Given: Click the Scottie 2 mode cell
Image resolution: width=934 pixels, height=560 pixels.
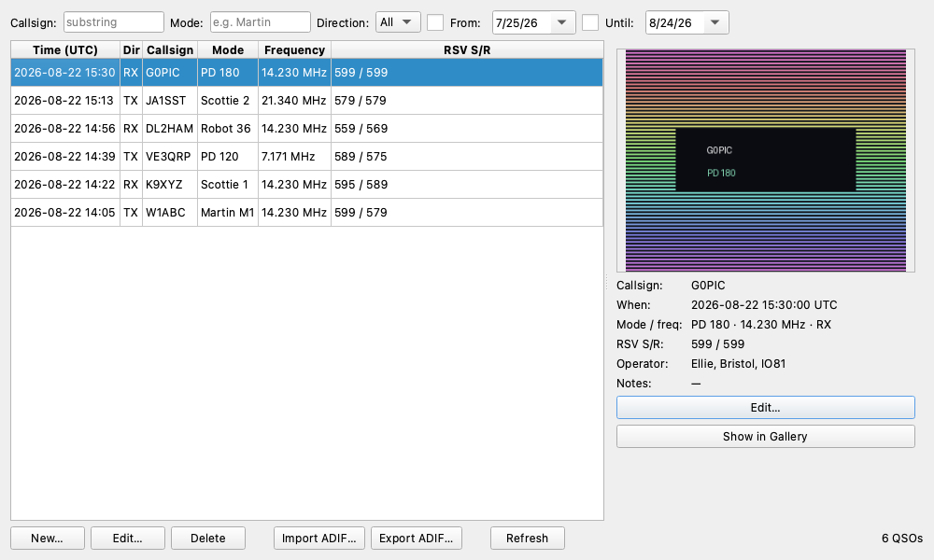Looking at the screenshot, I should coord(228,101).
